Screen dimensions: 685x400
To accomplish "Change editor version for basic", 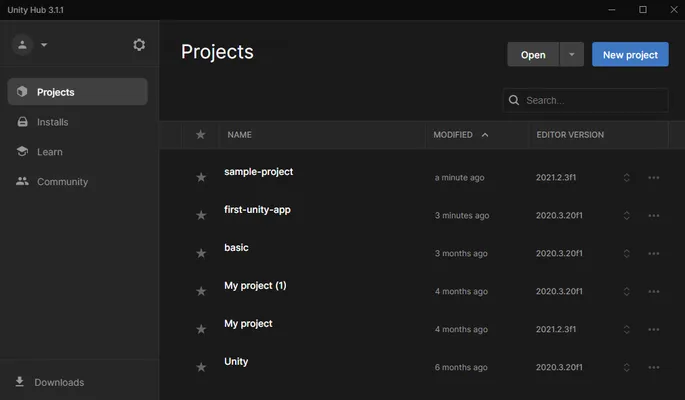I will tap(626, 253).
